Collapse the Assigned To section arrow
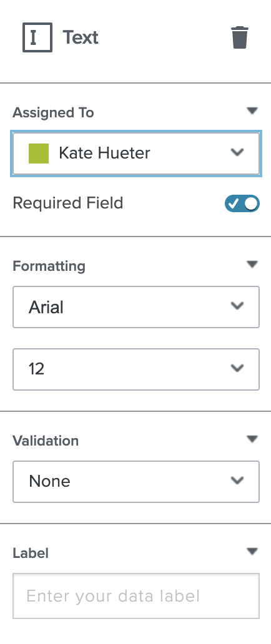This screenshot has width=271, height=644. [x=252, y=110]
